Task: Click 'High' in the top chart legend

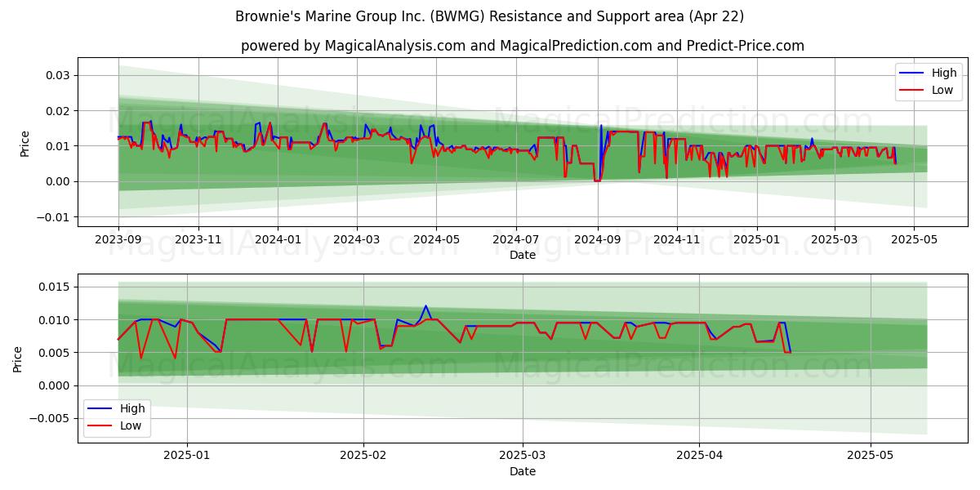Action: tap(944, 73)
